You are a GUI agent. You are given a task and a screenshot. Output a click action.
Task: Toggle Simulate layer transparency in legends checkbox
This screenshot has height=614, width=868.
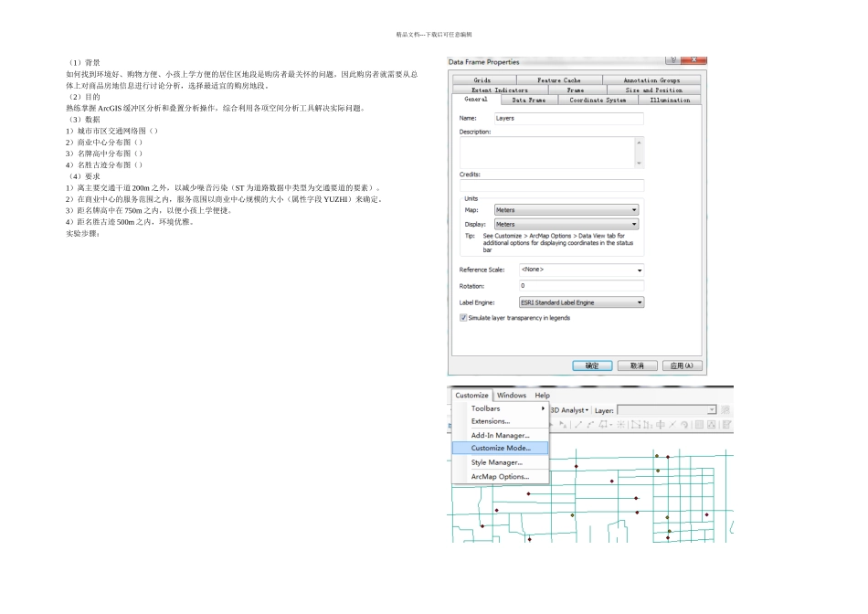tap(463, 318)
